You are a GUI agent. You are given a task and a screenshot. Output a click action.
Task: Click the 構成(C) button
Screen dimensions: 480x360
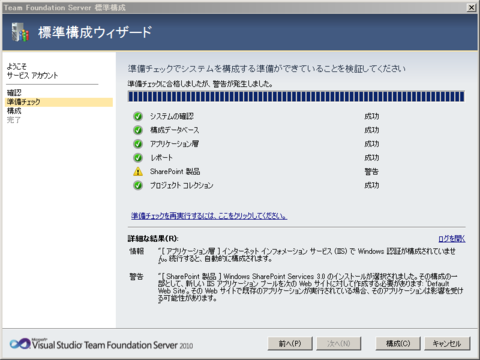(398, 344)
